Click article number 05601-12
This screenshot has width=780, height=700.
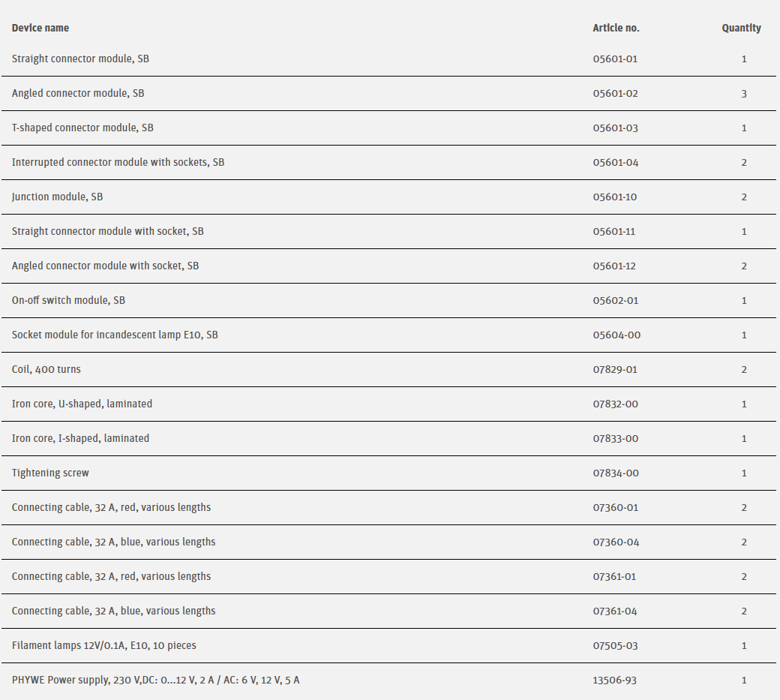tap(615, 266)
